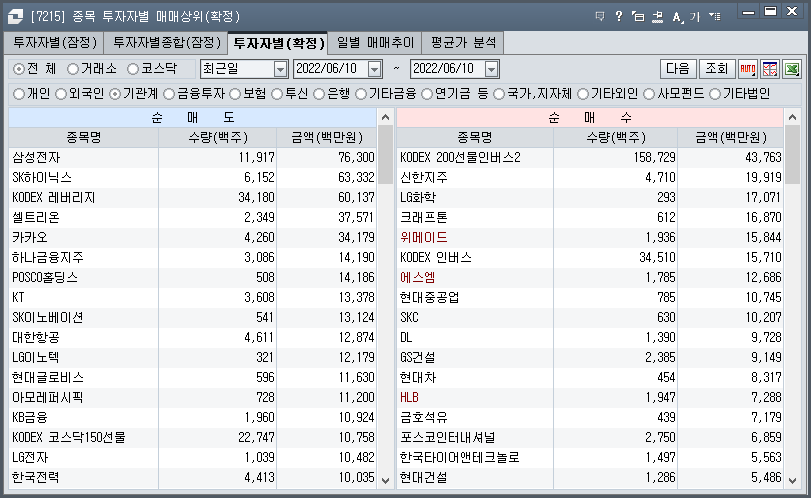Image resolution: width=811 pixels, height=498 pixels.
Task: Switch to 평균가 분석 tab
Action: click(463, 42)
